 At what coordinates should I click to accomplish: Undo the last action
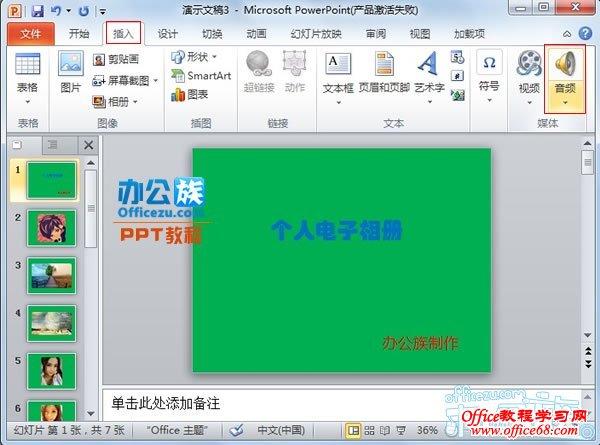coord(56,10)
